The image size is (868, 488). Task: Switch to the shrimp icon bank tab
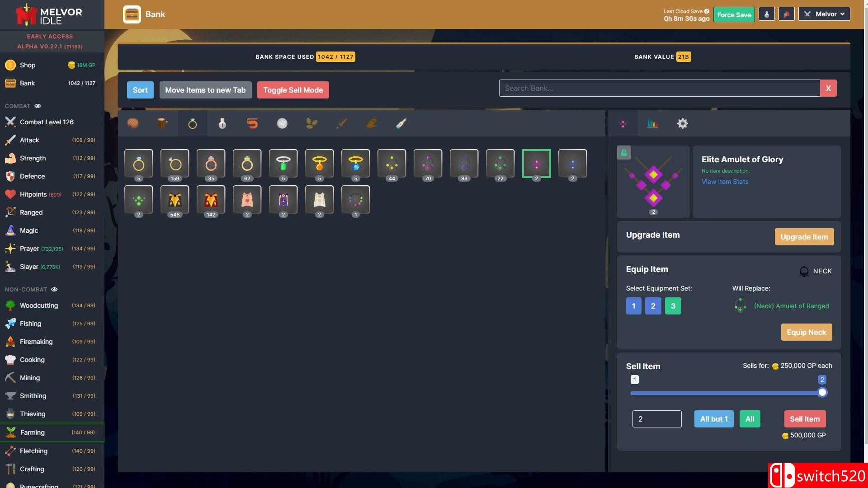click(x=252, y=123)
